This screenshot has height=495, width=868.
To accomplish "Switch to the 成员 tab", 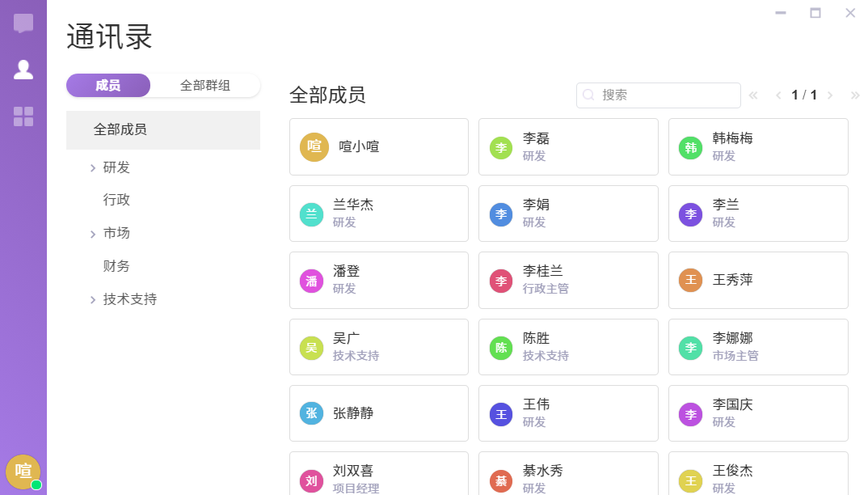I will pyautogui.click(x=108, y=86).
